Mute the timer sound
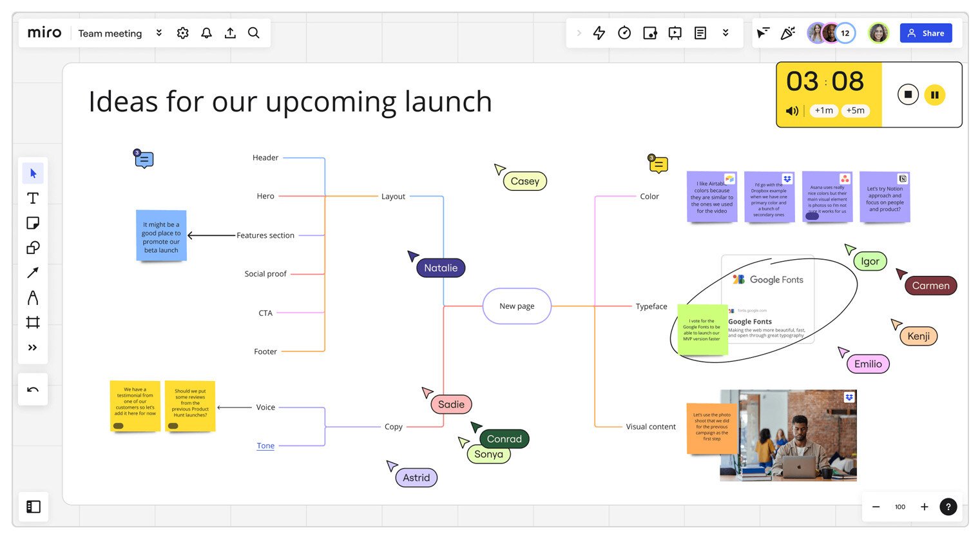980x539 pixels. tap(792, 111)
